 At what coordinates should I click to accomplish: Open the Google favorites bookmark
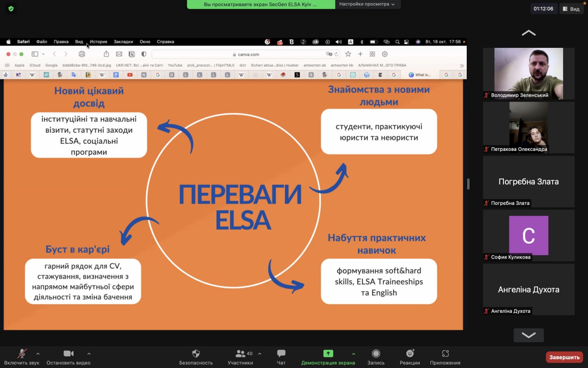click(51, 65)
